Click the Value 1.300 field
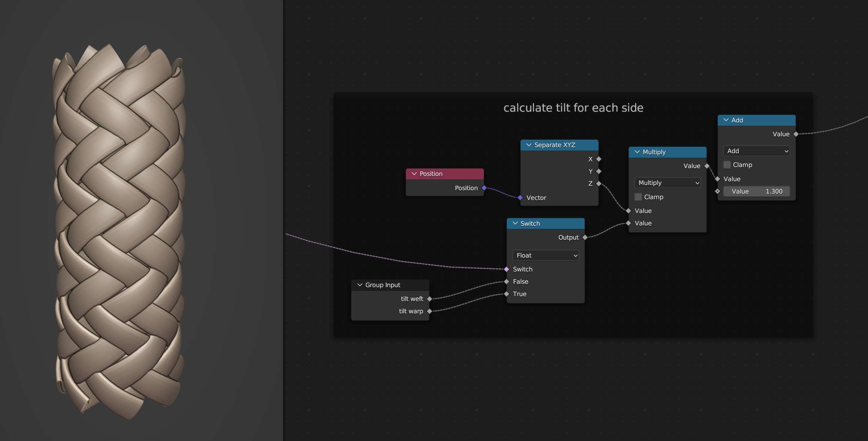The height and width of the screenshot is (441, 868). click(x=756, y=191)
